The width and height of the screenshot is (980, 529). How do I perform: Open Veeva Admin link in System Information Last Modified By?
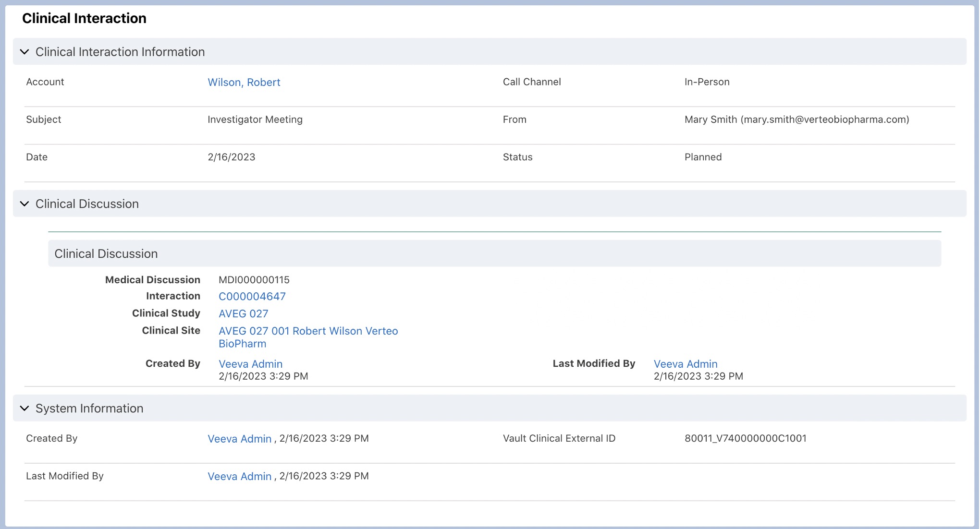click(x=239, y=477)
